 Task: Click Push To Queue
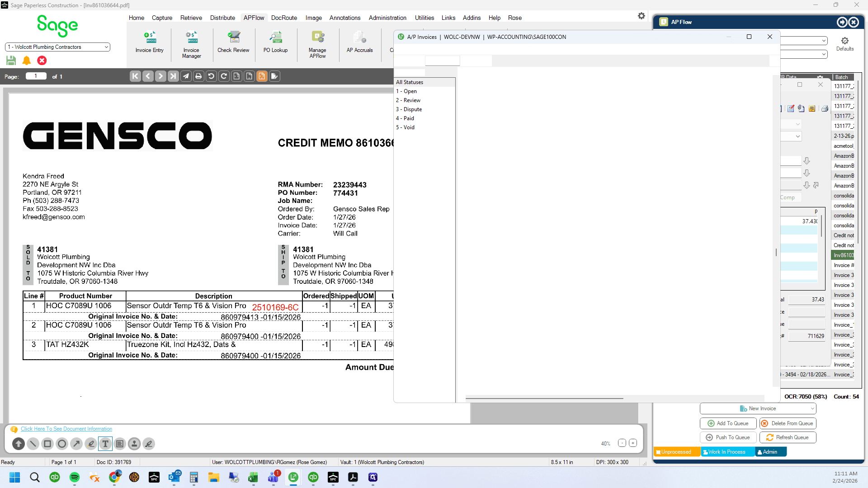click(728, 437)
